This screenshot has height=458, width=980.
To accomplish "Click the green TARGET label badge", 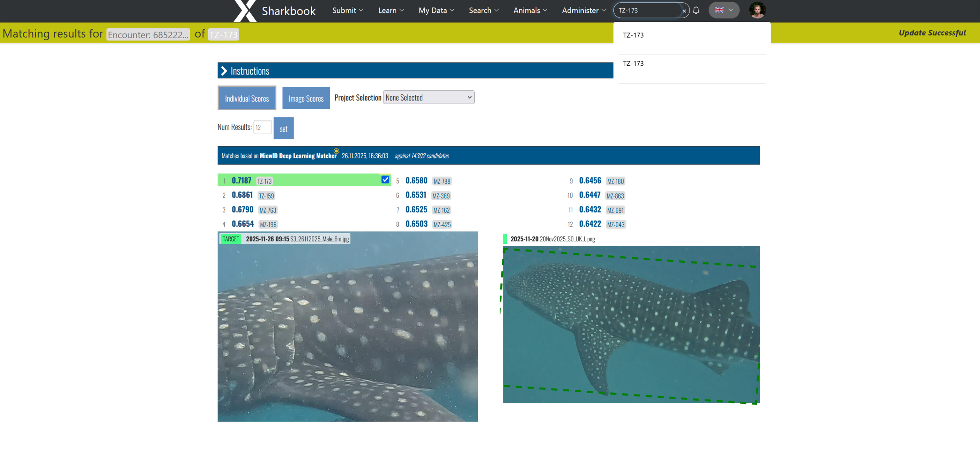I will (231, 239).
